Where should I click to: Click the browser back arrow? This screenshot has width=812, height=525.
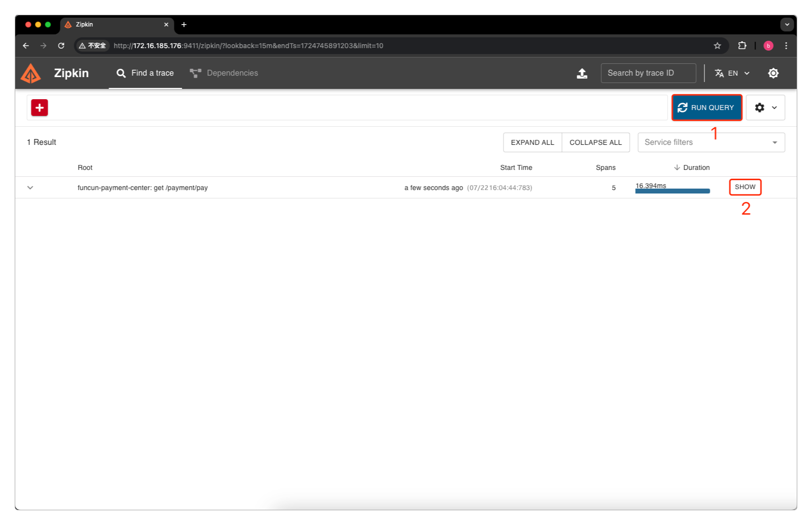(x=26, y=46)
